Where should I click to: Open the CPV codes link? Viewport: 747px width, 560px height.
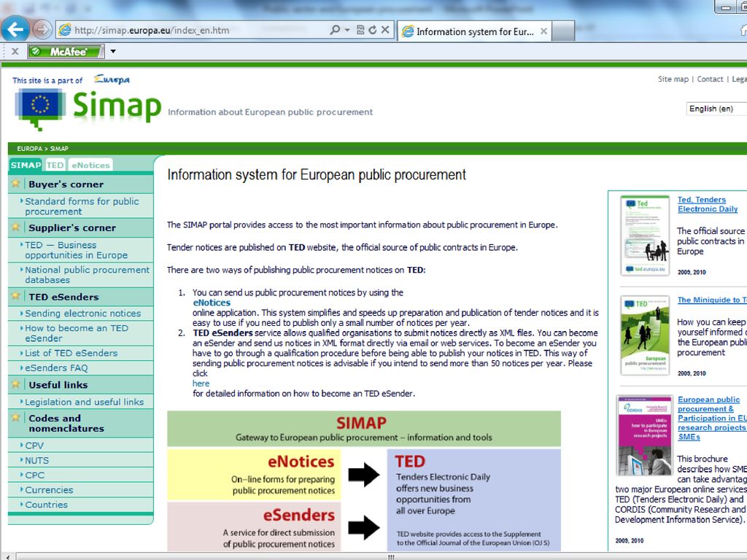pos(34,446)
